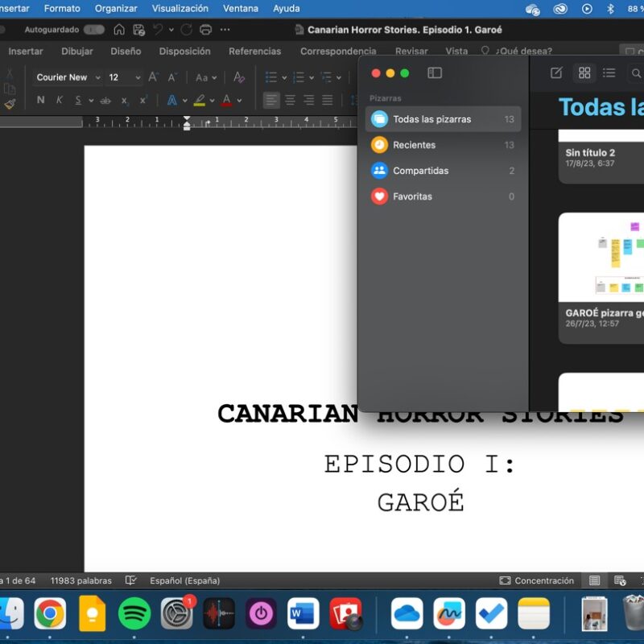This screenshot has height=644, width=644.
Task: Toggle the Freeform sidebar visibility icon
Action: pyautogui.click(x=435, y=73)
